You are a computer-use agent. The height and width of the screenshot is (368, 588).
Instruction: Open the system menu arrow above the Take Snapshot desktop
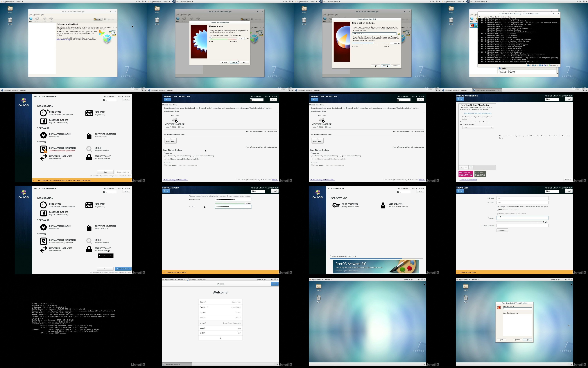coord(572,279)
